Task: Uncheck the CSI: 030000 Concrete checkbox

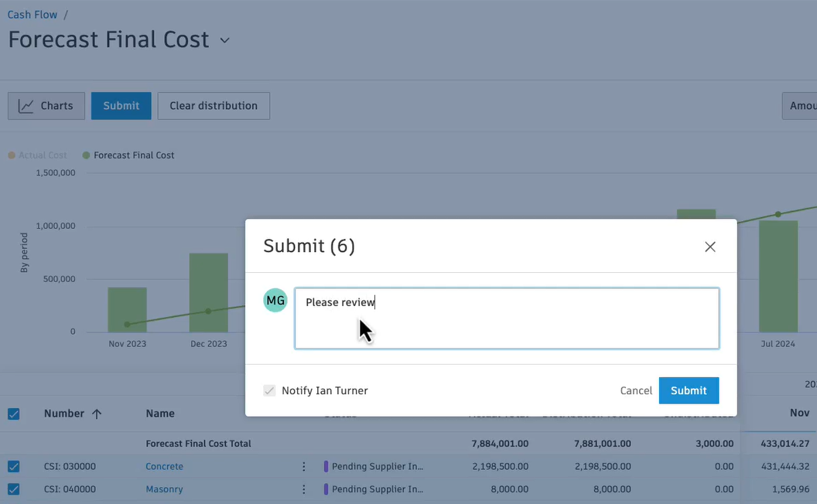Action: [x=14, y=467]
